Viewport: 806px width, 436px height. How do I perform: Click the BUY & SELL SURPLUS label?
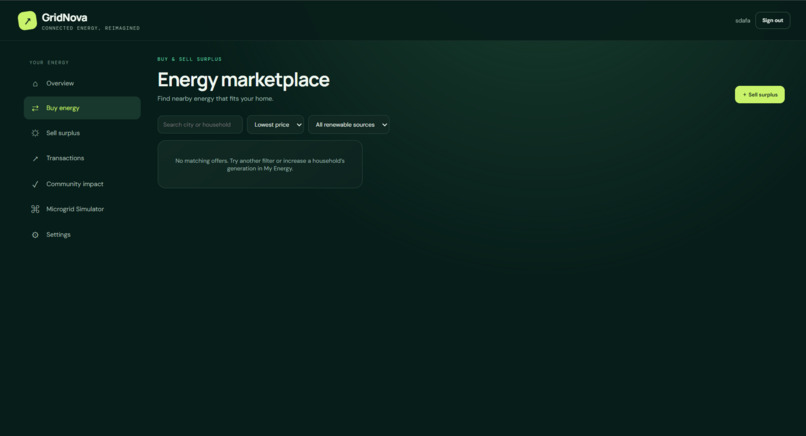click(189, 59)
